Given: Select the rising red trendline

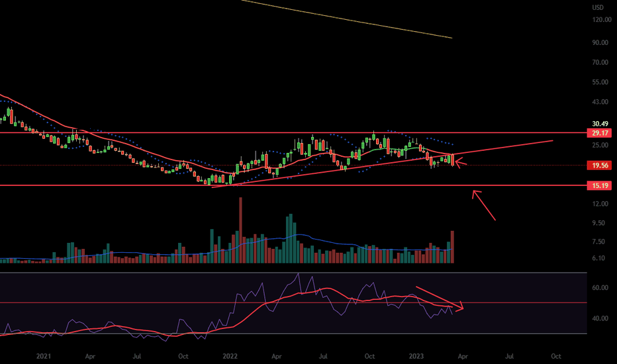Looking at the screenshot, I should point(383,163).
